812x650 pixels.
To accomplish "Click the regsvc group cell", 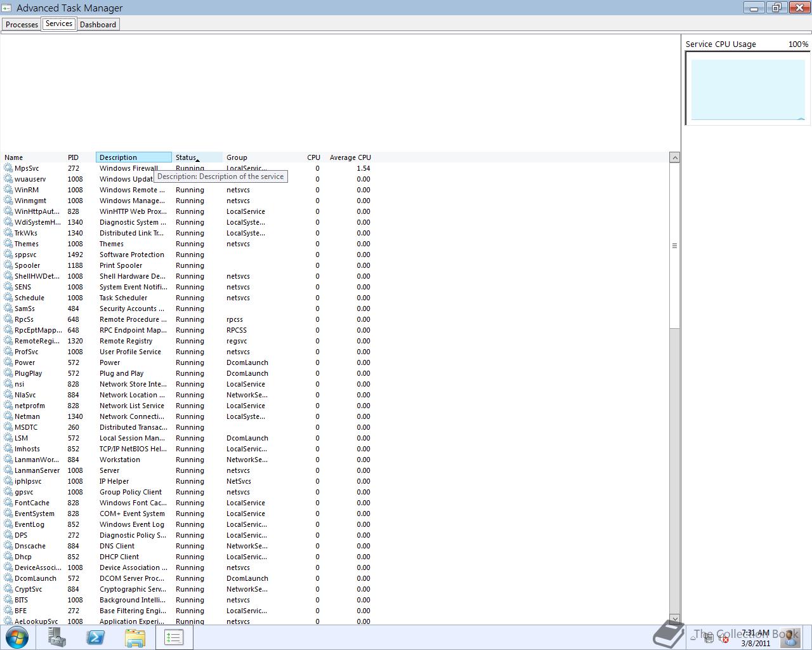I will pos(237,341).
